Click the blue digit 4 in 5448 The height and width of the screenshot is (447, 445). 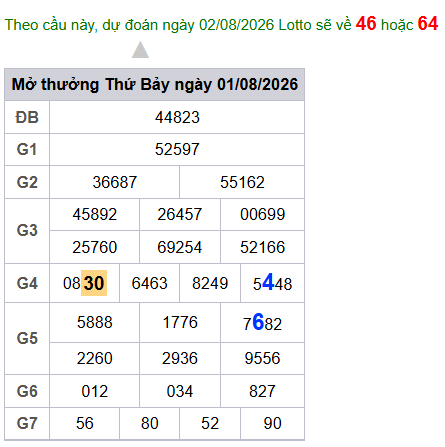tap(268, 282)
